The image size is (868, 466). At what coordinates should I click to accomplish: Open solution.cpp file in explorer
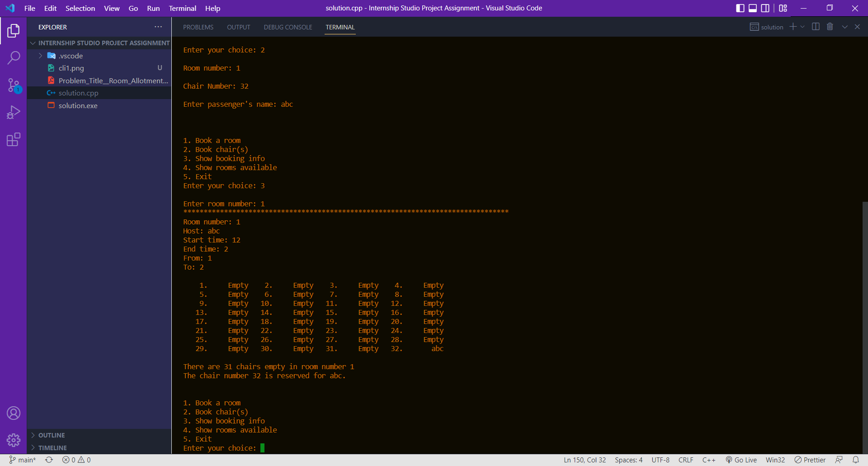click(x=99, y=93)
